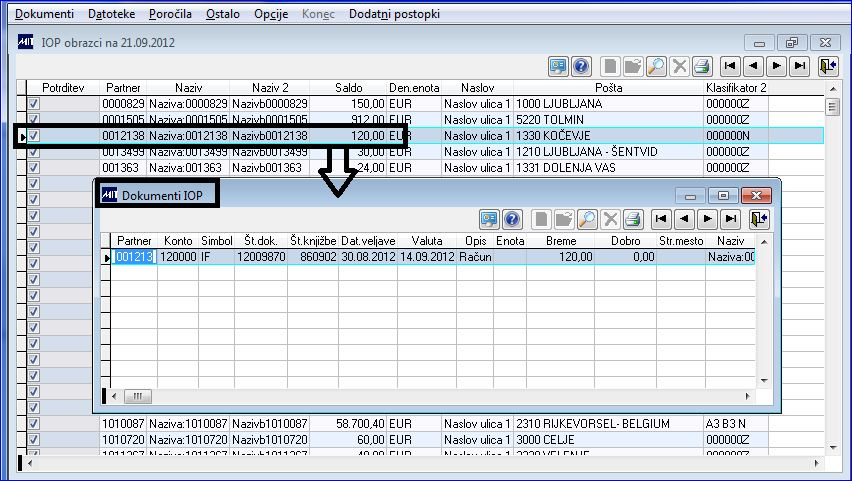Click open folder icon in IOP obrazci toolbar

point(633,66)
